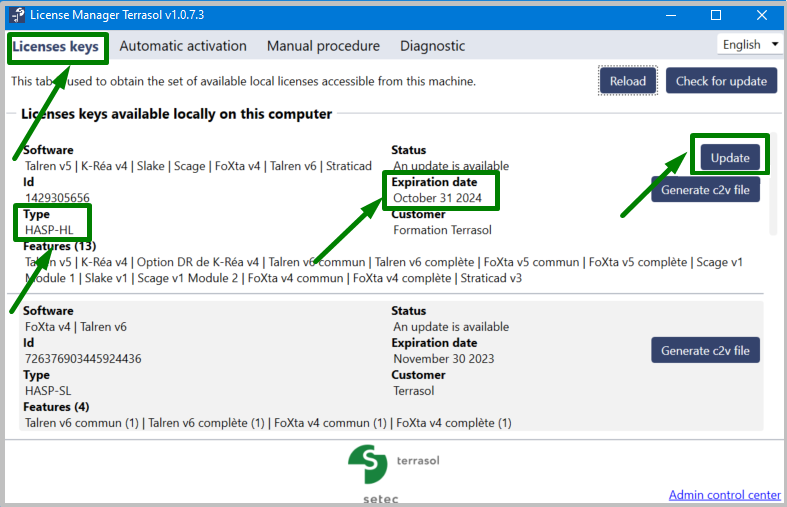Click the License Manager app icon
This screenshot has width=787, height=507.
click(x=18, y=15)
